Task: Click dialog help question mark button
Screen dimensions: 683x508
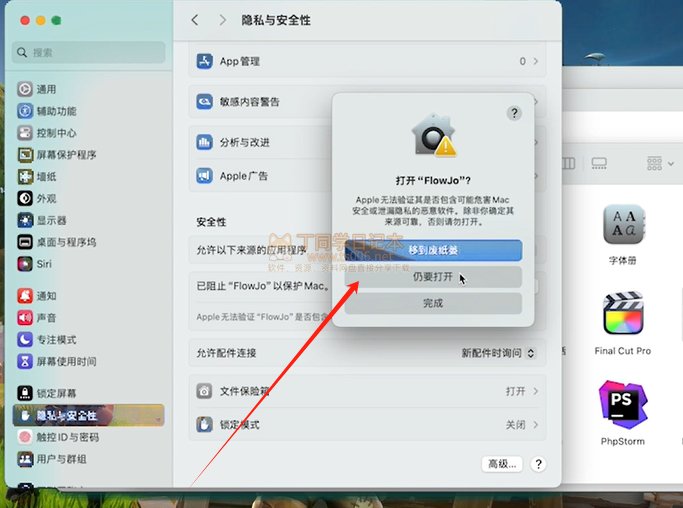Action: tap(514, 113)
